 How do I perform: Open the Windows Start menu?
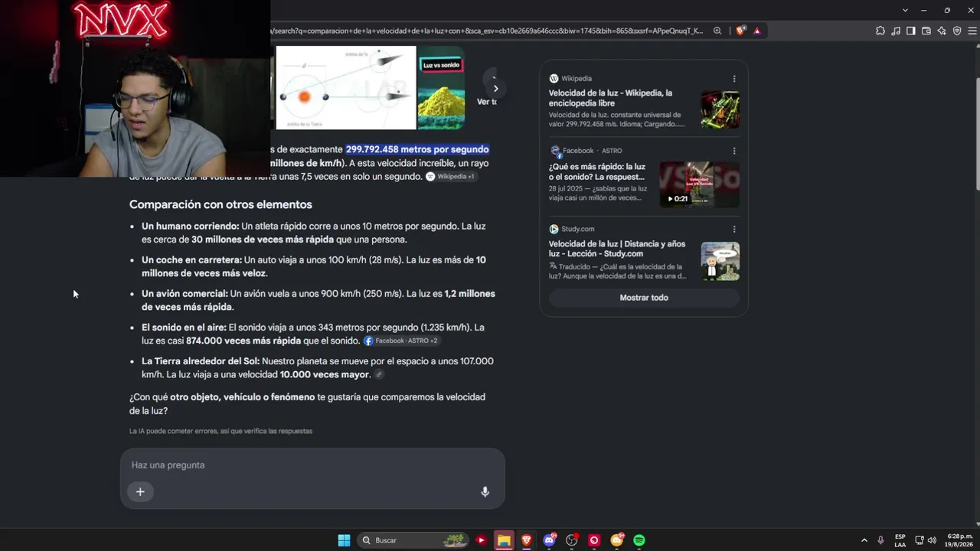(344, 540)
